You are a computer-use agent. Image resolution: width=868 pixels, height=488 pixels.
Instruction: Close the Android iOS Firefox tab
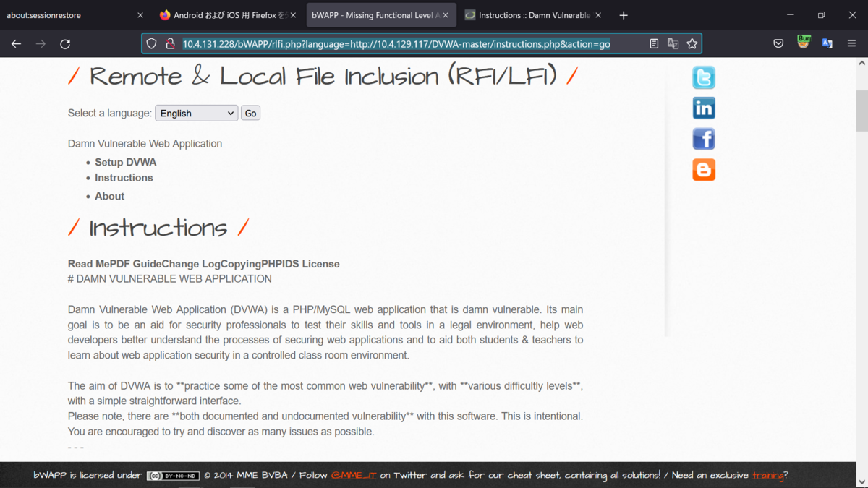(293, 15)
